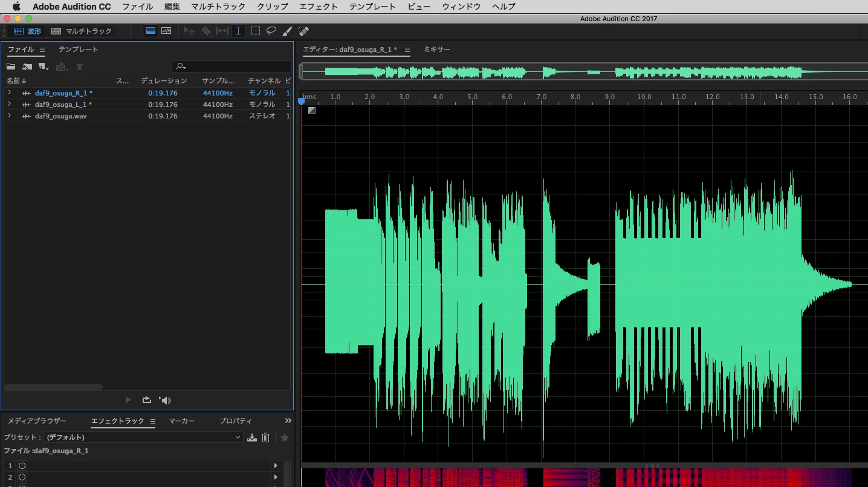This screenshot has height=487, width=868.
Task: Select the Time Selection tool
Action: coord(239,31)
